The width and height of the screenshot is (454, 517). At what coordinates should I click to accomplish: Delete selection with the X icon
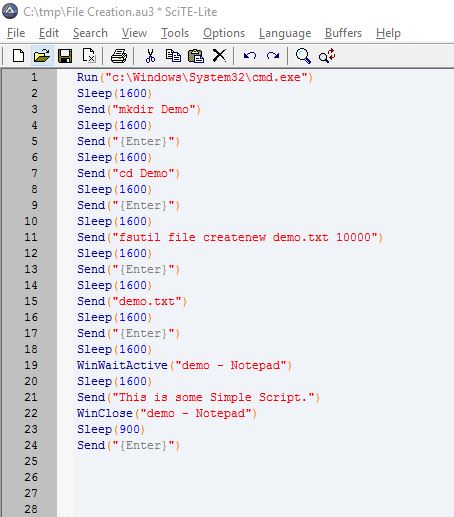(219, 55)
